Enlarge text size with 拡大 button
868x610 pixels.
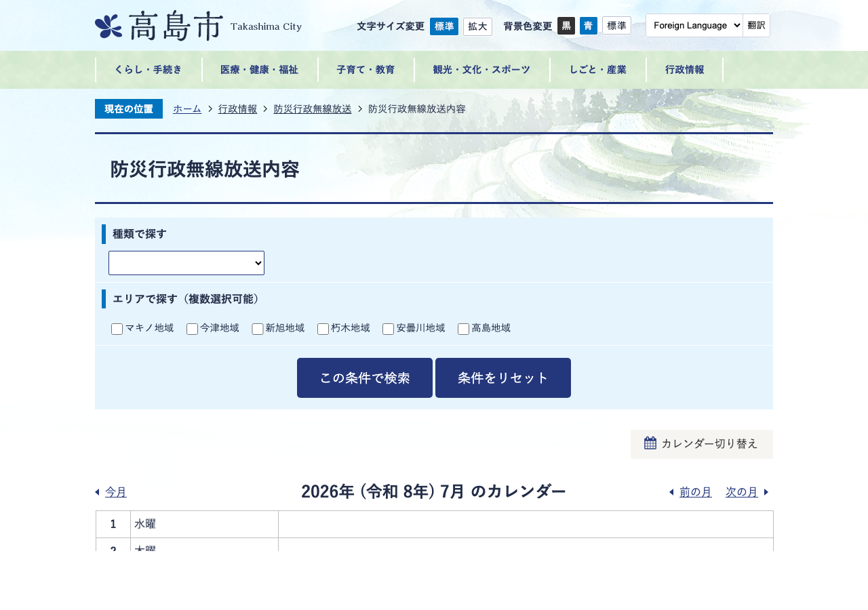pyautogui.click(x=477, y=26)
